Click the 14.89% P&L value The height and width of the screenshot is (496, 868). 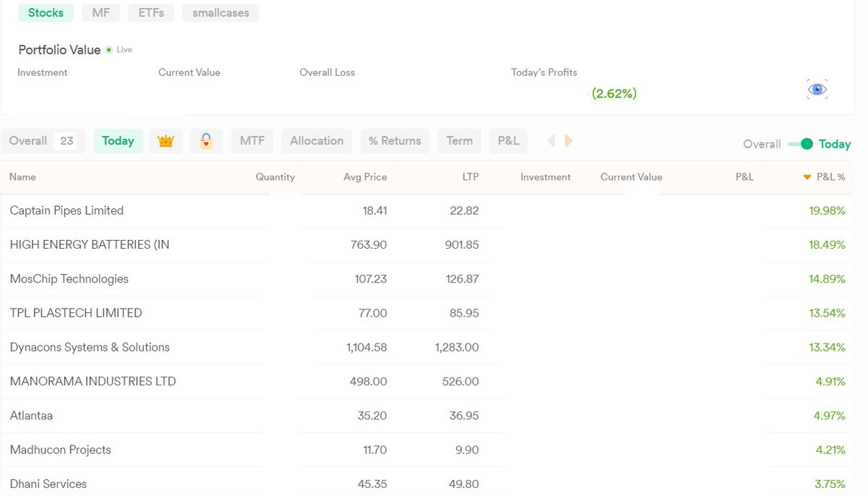(x=827, y=279)
